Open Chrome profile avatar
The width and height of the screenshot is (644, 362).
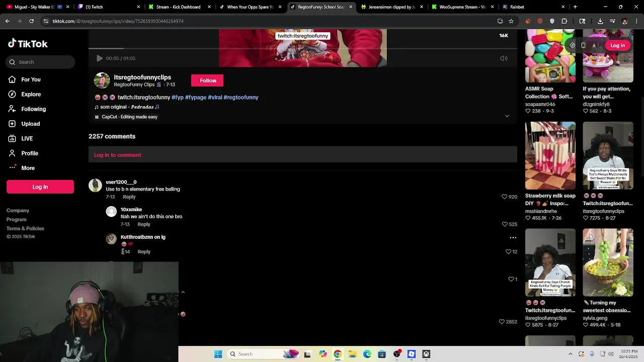click(624, 21)
